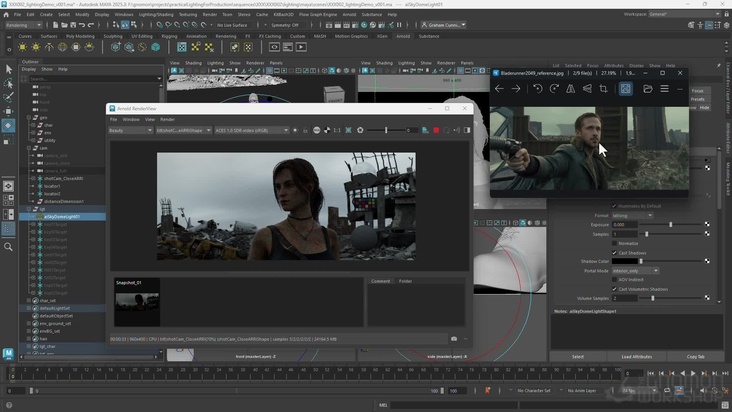Screen dimensions: 732x412
Task: Open the Portal Mode dropdown
Action: pos(636,270)
